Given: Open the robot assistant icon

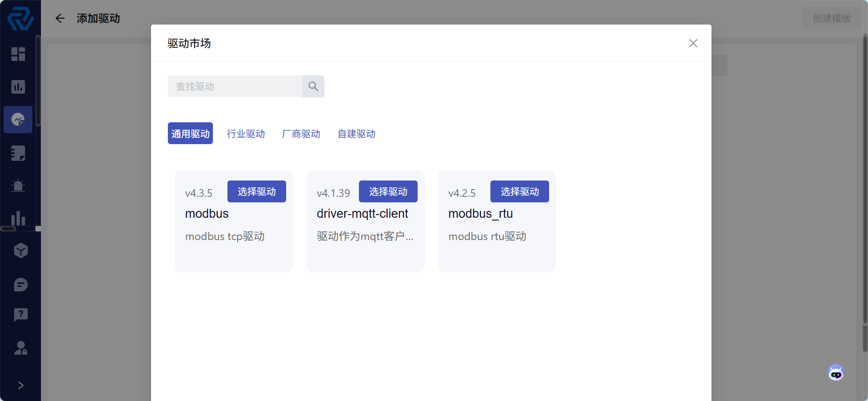Looking at the screenshot, I should click(836, 373).
